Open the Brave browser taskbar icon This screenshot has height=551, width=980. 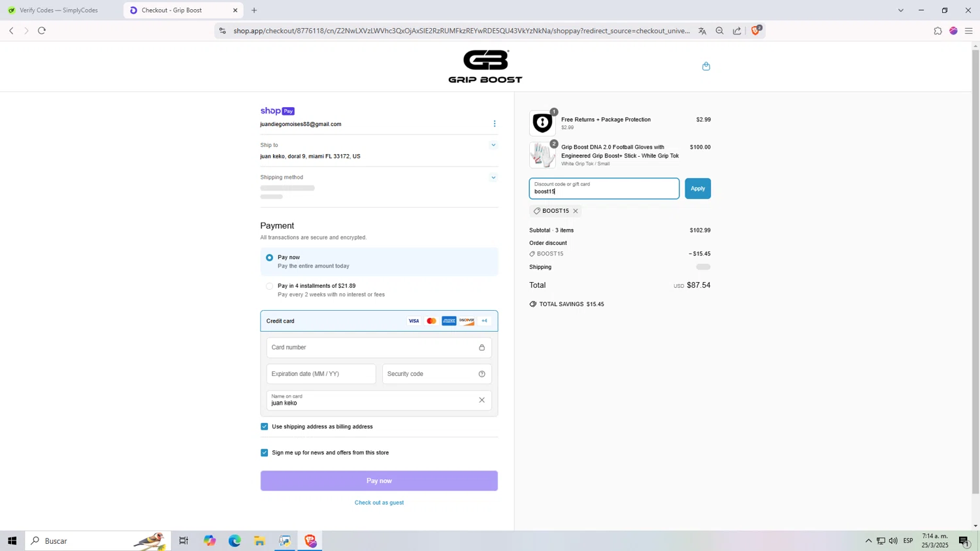pos(310,541)
